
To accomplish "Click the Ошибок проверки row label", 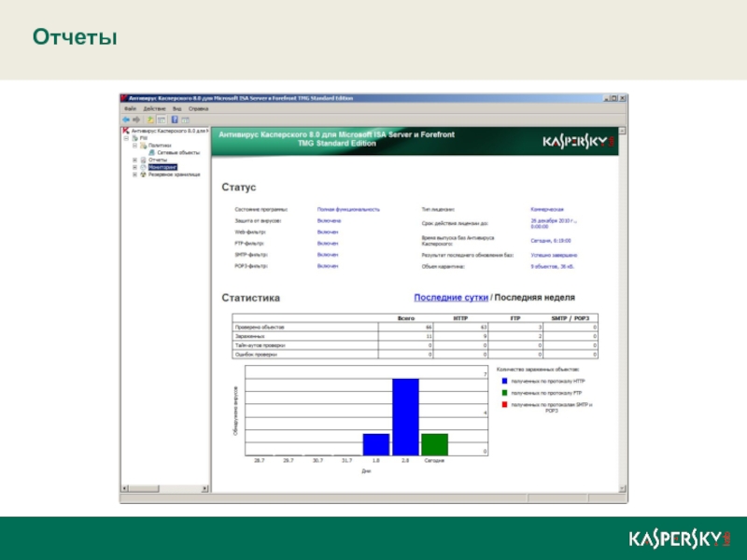I will (x=256, y=355).
